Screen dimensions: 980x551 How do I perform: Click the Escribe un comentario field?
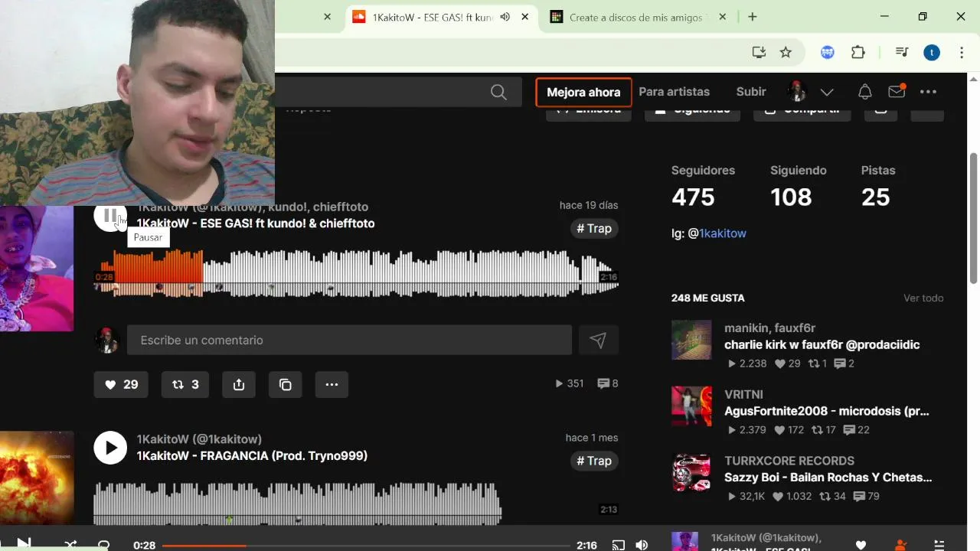tap(349, 340)
